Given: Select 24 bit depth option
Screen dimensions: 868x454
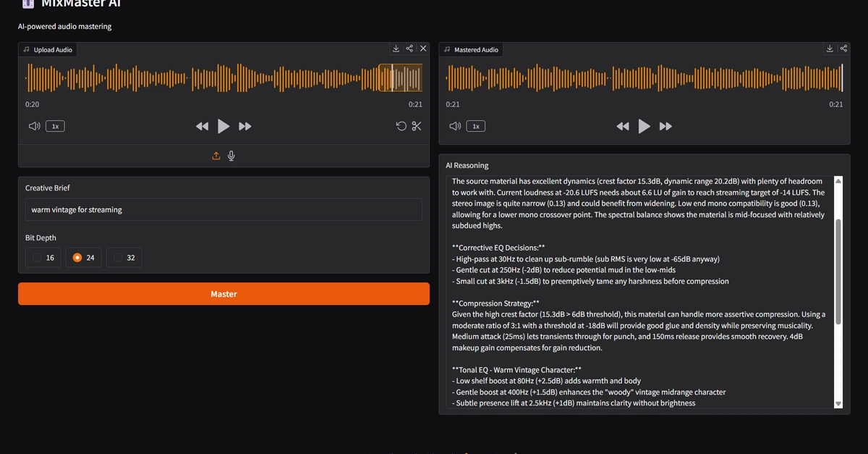Looking at the screenshot, I should [84, 257].
